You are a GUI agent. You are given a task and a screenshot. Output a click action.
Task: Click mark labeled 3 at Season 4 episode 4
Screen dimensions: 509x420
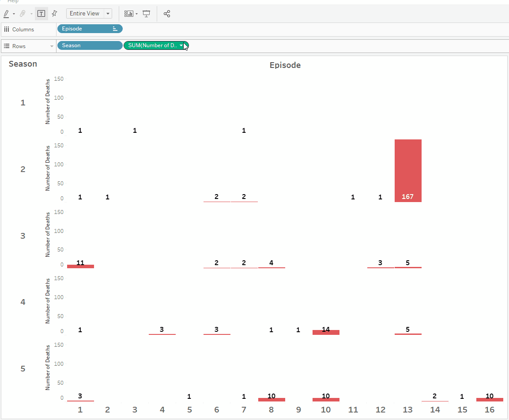point(162,330)
